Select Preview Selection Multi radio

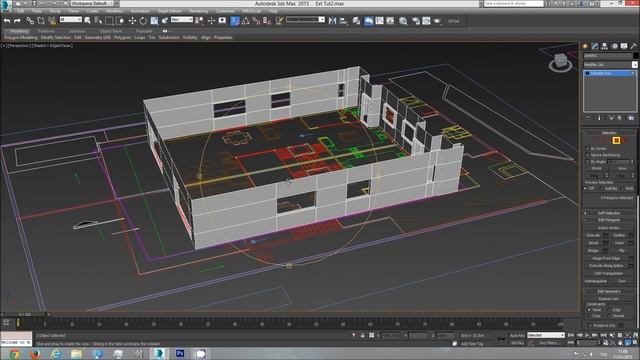point(622,188)
